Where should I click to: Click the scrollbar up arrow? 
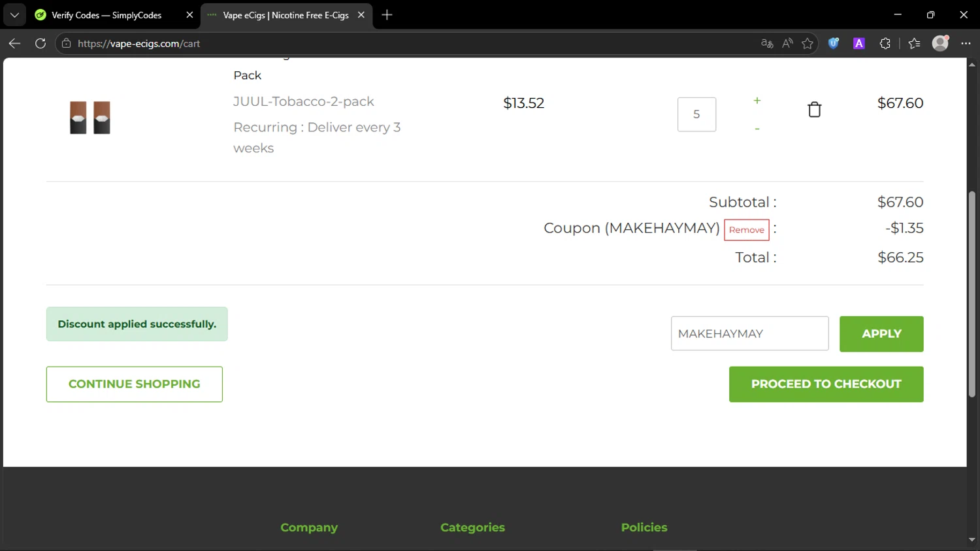[972, 65]
